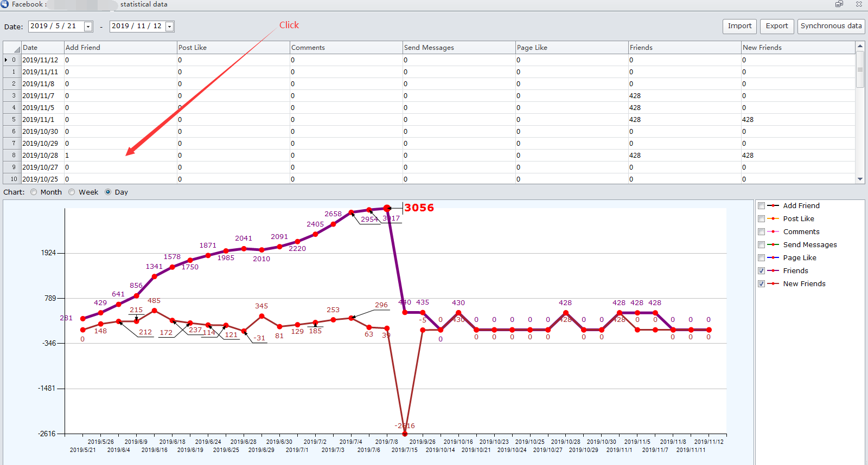Viewport: 868px width, 465px height.
Task: Click the Send Messages legend line marker
Action: pyautogui.click(x=773, y=245)
